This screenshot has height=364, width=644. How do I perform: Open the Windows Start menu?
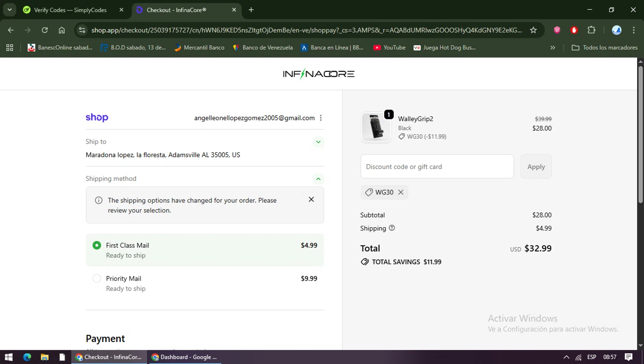point(9,357)
